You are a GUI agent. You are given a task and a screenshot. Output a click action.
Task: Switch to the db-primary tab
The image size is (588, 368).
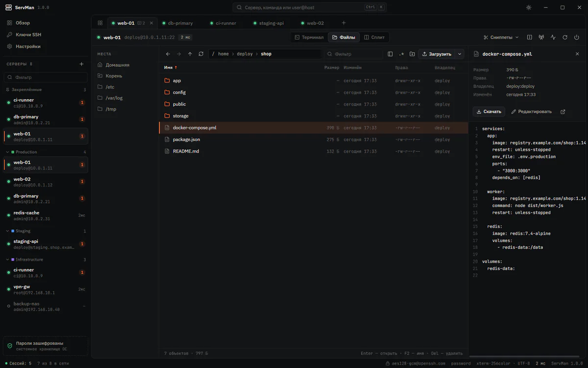click(177, 23)
